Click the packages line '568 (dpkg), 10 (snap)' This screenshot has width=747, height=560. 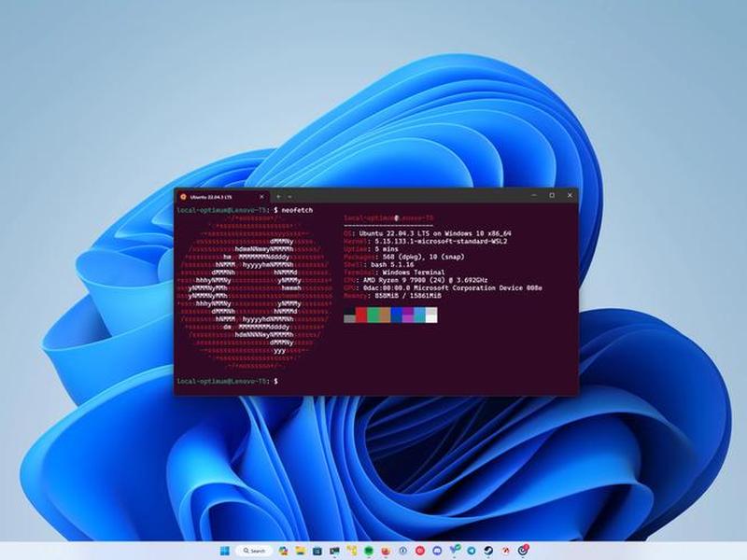[424, 257]
